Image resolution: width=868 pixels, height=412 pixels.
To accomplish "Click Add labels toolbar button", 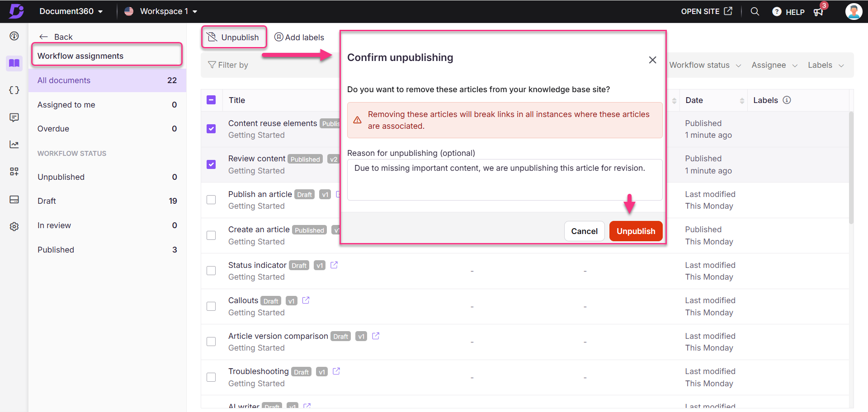I will [299, 37].
